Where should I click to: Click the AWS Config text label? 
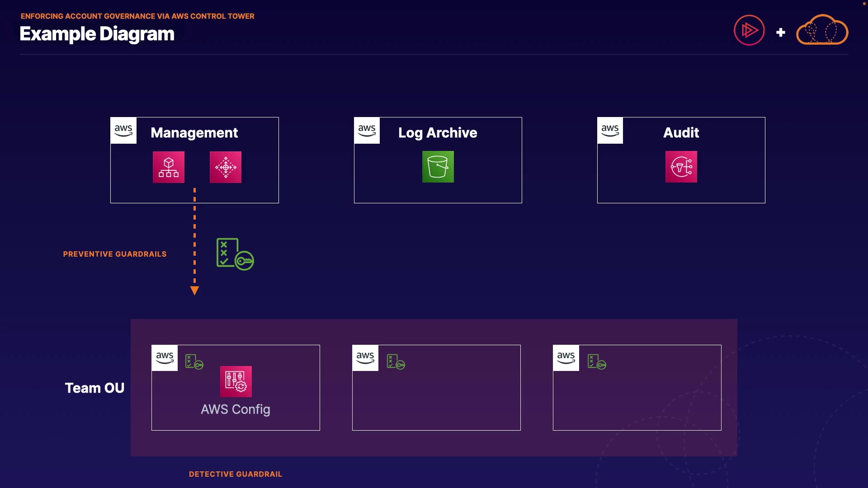(235, 409)
